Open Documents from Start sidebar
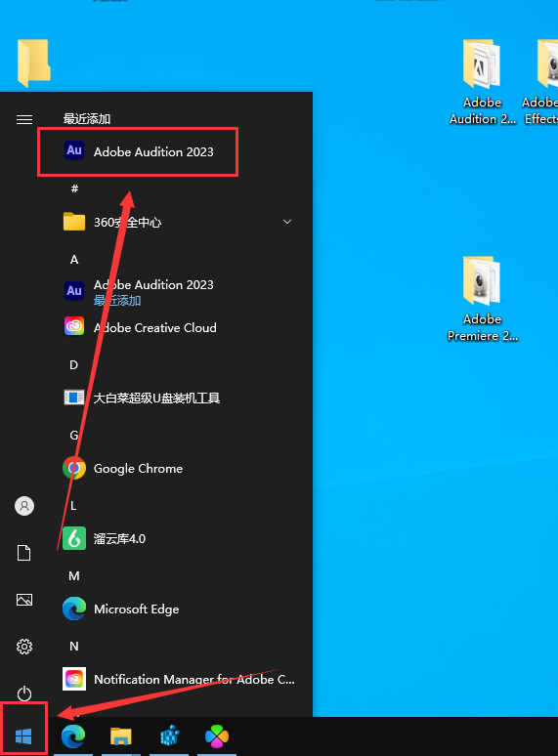This screenshot has height=756, width=558. (24, 553)
